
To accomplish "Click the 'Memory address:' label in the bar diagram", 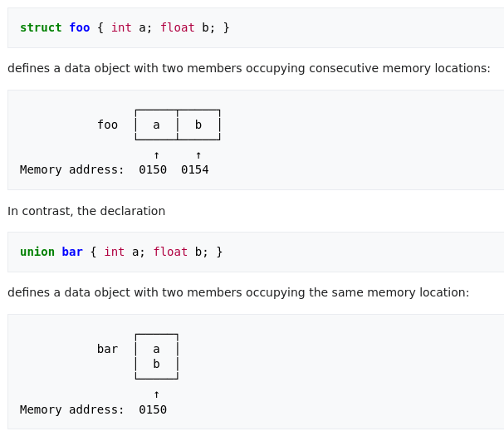I will coord(72,409).
